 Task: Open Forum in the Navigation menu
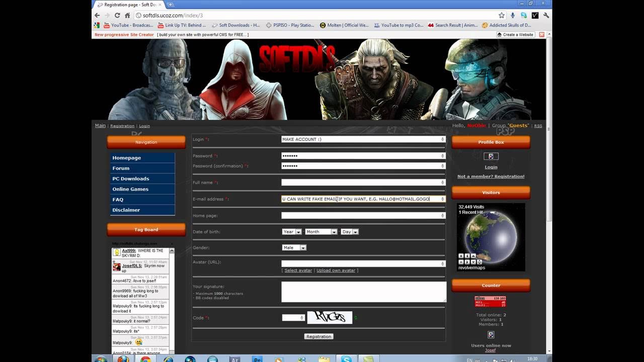point(142,168)
